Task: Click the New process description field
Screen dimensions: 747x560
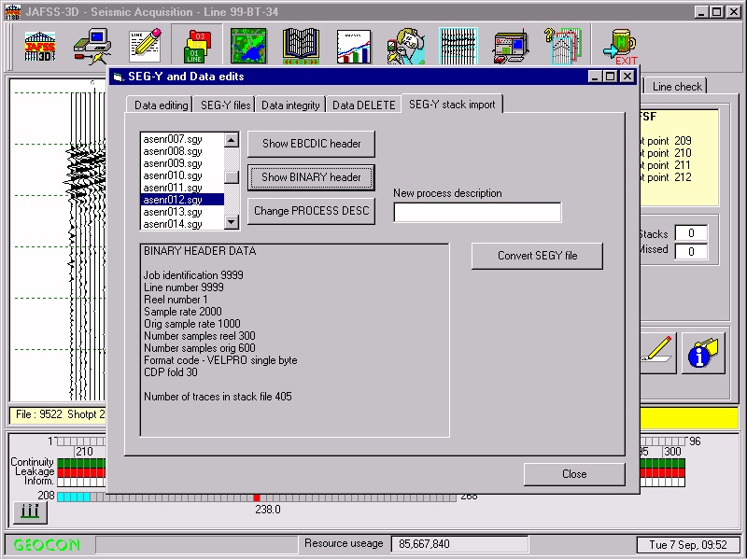Action: [477, 213]
